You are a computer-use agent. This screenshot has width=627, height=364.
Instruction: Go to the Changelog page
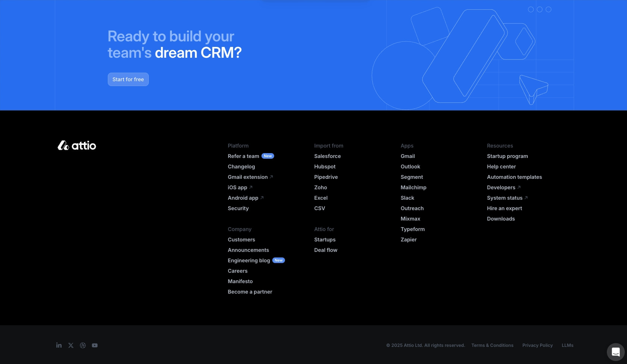(x=241, y=167)
